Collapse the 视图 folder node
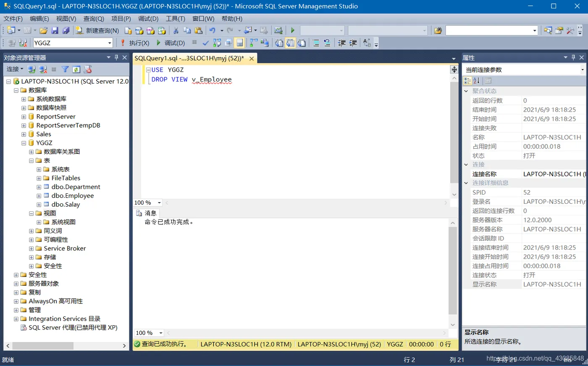Screen dimensions: 588x366 click(x=31, y=213)
